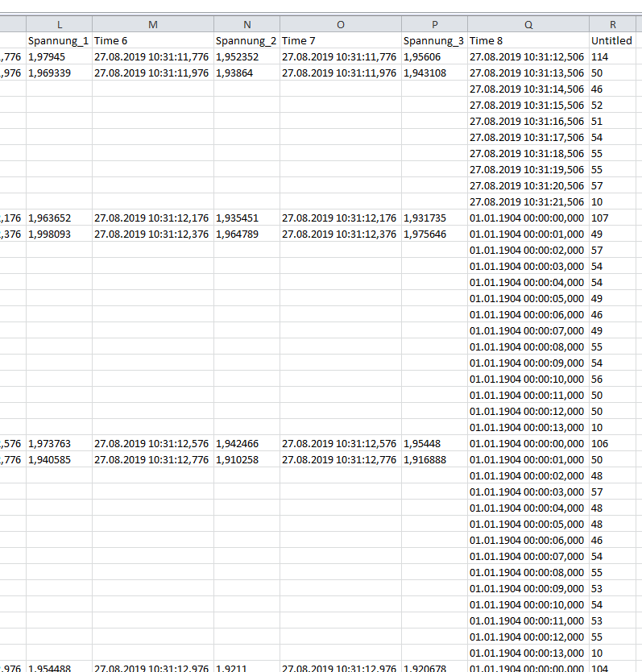Viewport: 642px width, 672px height.
Task: Select Time 6 cell 27.08.2019 10:31:12,576
Action: point(153,444)
